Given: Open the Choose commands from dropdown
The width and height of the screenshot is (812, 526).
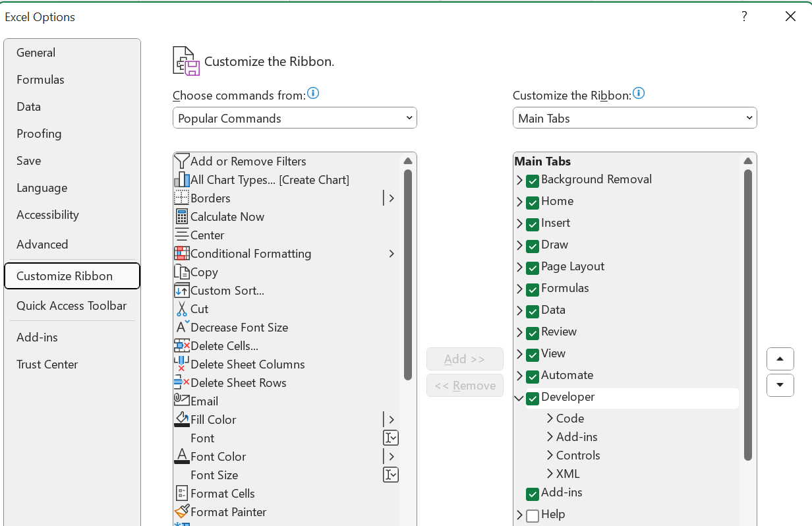Looking at the screenshot, I should [x=295, y=118].
